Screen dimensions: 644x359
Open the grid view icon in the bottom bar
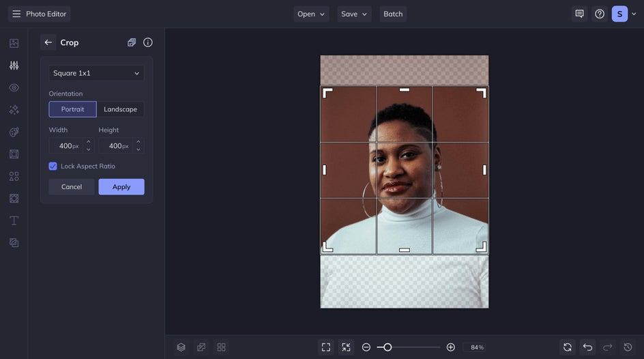221,347
